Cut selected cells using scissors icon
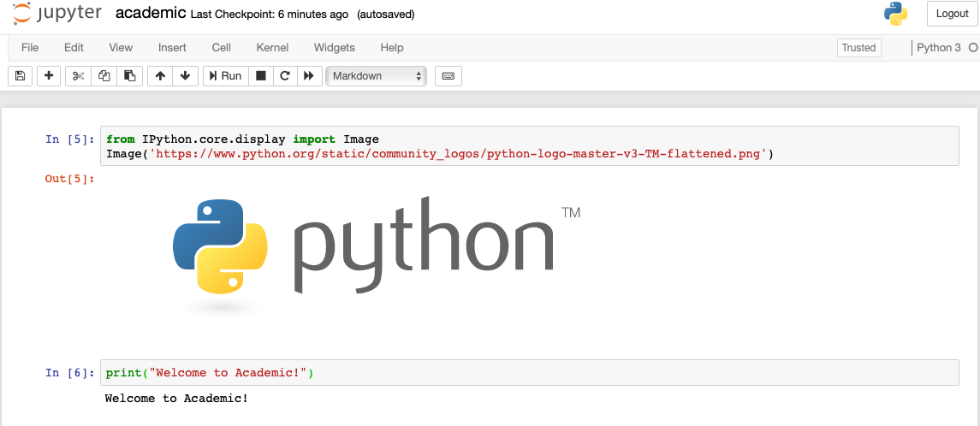980x426 pixels. [78, 76]
